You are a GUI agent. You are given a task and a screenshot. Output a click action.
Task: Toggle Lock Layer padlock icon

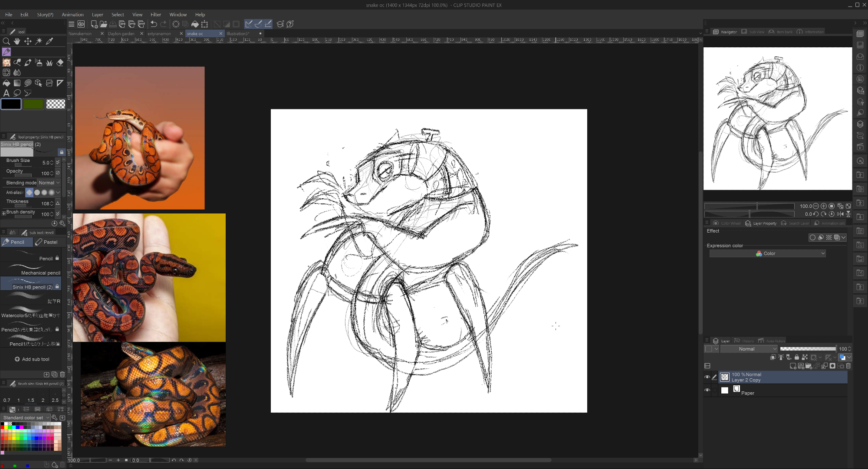pos(796,357)
